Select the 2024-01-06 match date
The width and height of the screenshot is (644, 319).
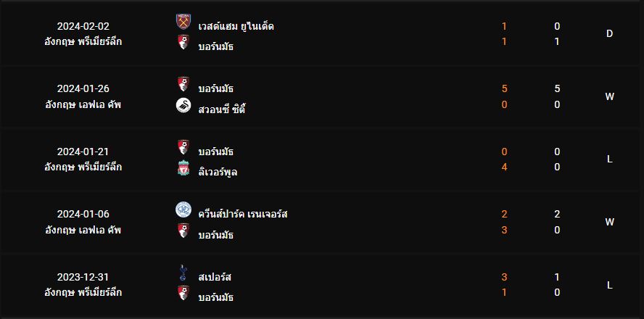[x=83, y=214]
